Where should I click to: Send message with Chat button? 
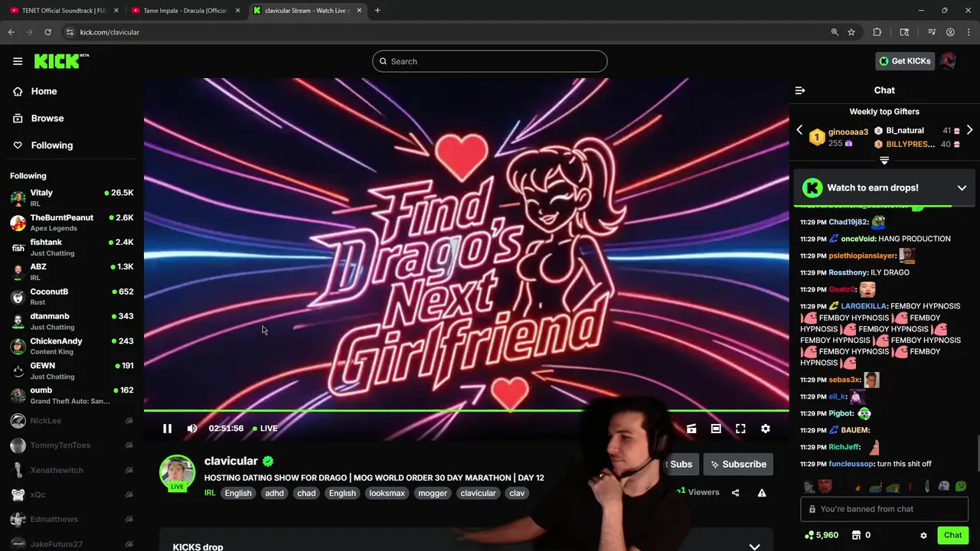(952, 536)
